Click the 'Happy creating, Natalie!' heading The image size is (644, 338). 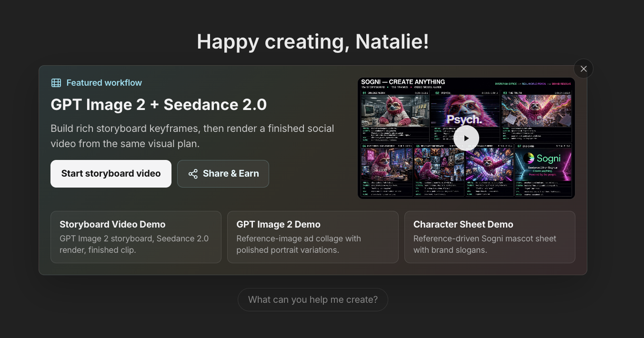[313, 41]
